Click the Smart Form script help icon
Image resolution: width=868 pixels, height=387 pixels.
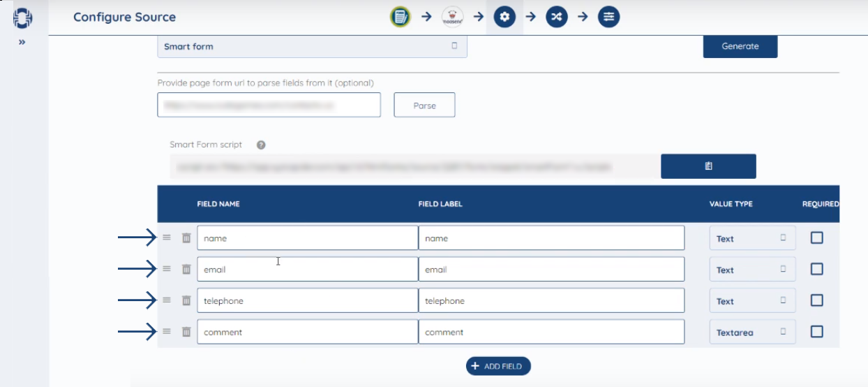pyautogui.click(x=261, y=145)
